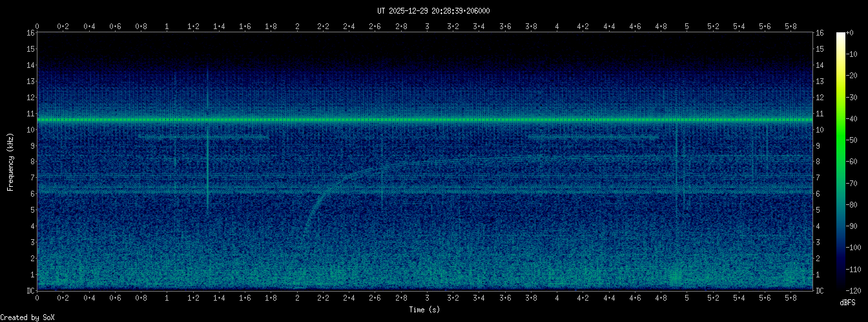Click the 1 second mark on bottom time axis

point(167,299)
